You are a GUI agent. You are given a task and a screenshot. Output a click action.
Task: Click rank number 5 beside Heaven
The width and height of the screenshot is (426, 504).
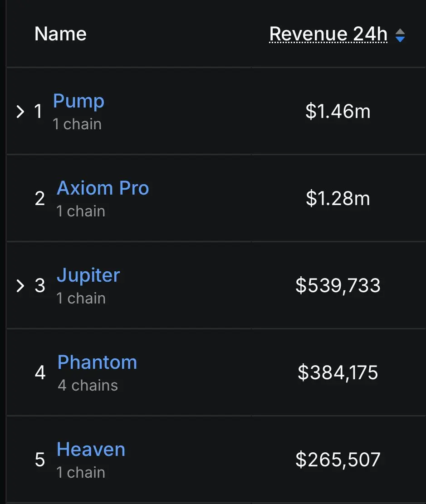(x=40, y=460)
